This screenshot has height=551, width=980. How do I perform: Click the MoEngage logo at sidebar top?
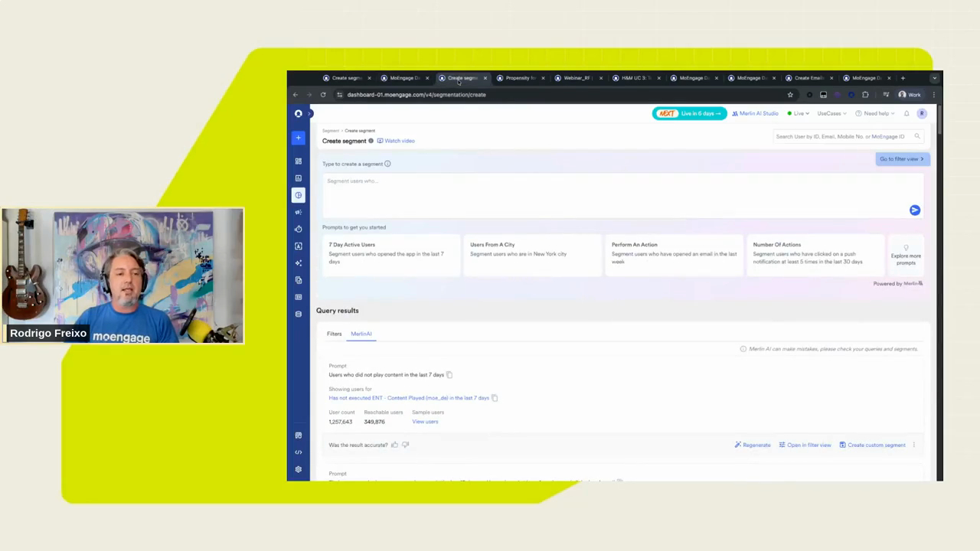pos(299,113)
